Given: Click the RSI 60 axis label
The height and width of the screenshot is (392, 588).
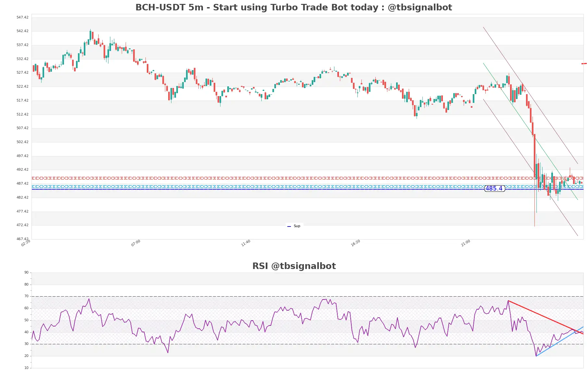Looking at the screenshot, I should pyautogui.click(x=26, y=308).
